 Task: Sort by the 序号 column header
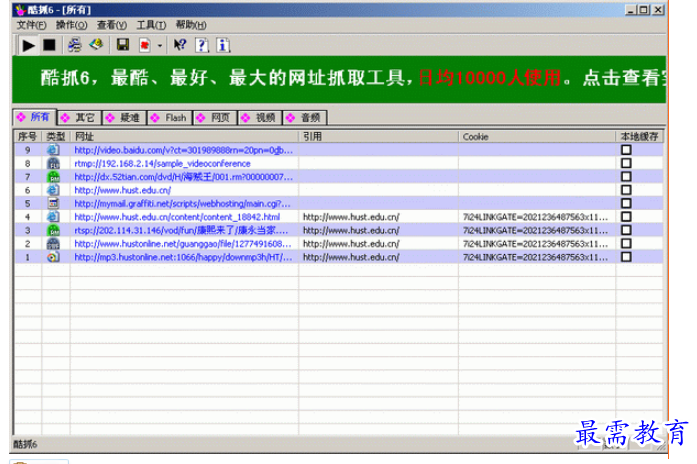click(x=28, y=136)
